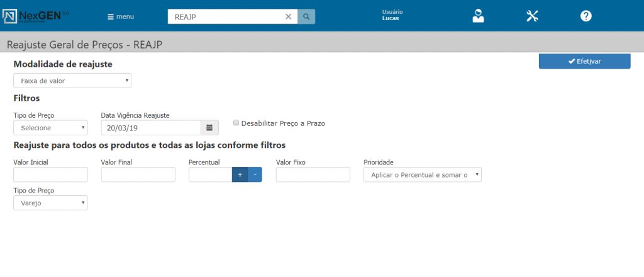Click the plus percentual button

pos(240,174)
